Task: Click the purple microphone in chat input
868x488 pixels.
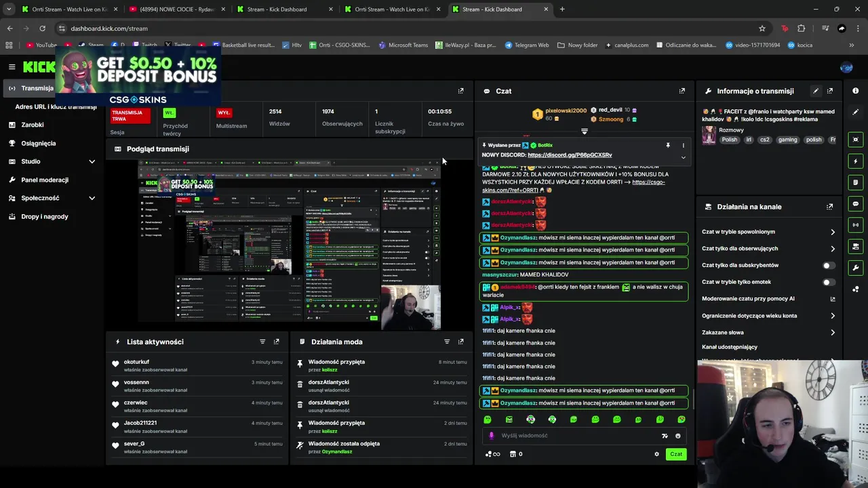Action: coord(492,436)
